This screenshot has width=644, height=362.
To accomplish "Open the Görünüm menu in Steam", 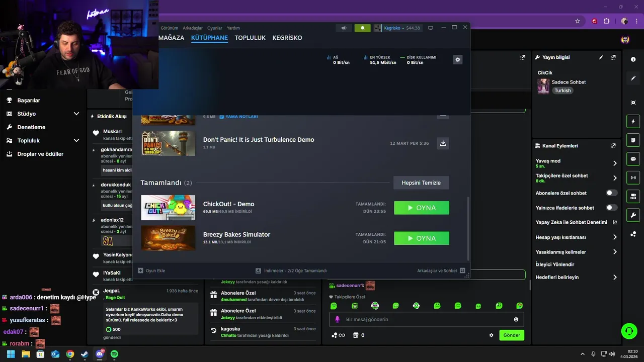I will coord(170,28).
